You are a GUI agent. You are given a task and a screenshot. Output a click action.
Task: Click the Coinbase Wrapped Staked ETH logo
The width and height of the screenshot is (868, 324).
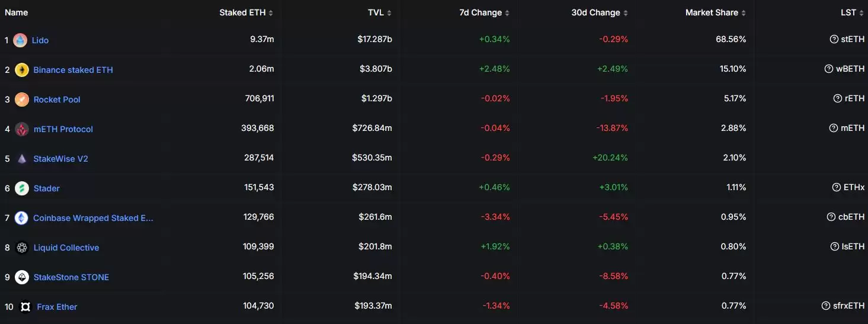(21, 218)
